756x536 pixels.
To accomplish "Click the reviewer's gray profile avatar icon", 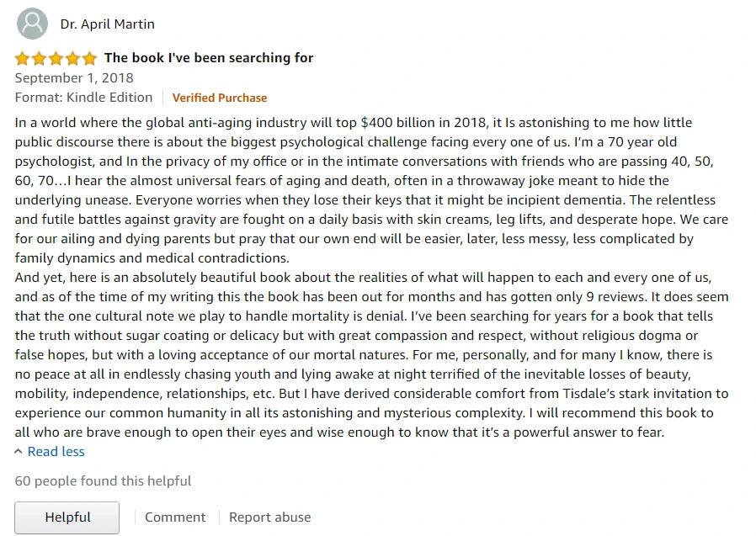I will click(32, 24).
